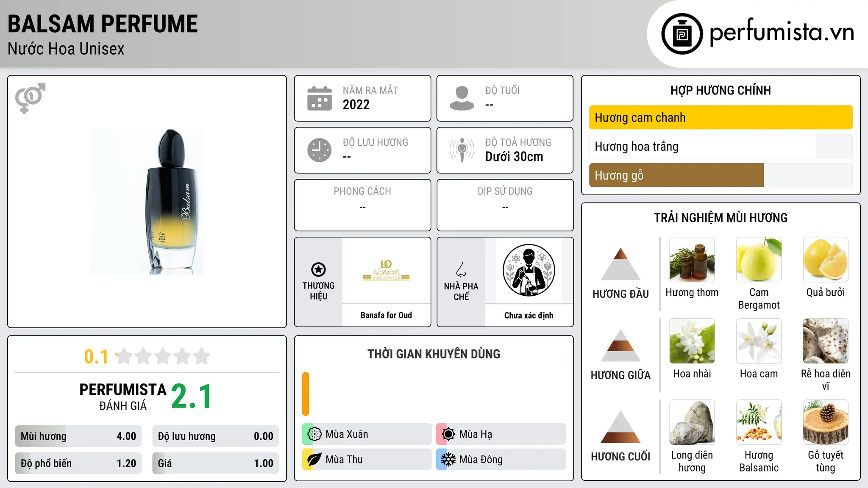
Task: Click the clock icon beside Độ lưu hương
Action: coord(320,150)
